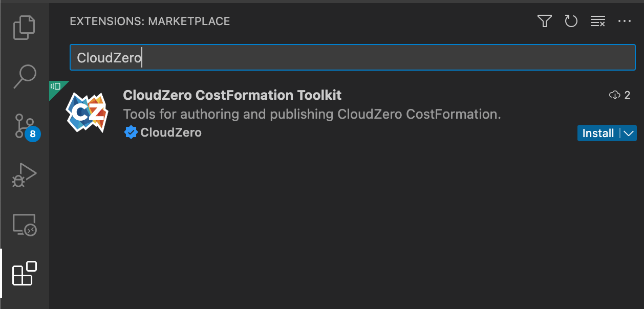Open the Remote Explorer view

point(24,225)
